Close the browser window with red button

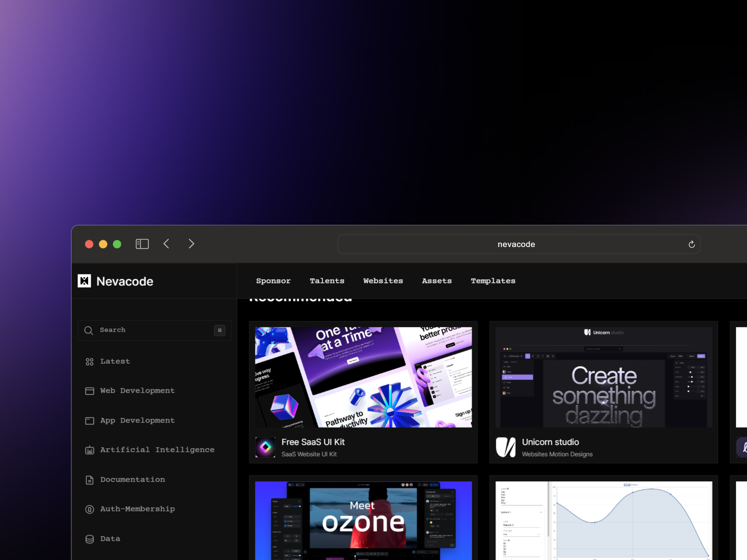pyautogui.click(x=89, y=244)
